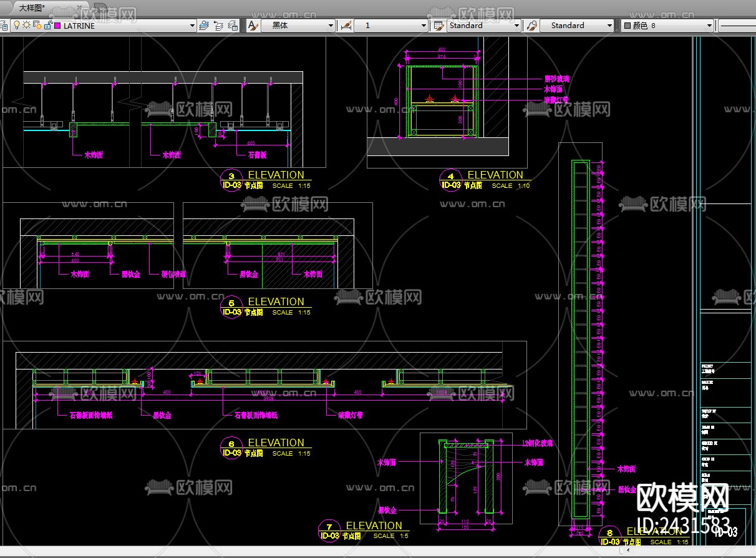
Task: Select the 暗藏灯带 label in detail 6
Action: pos(351,414)
